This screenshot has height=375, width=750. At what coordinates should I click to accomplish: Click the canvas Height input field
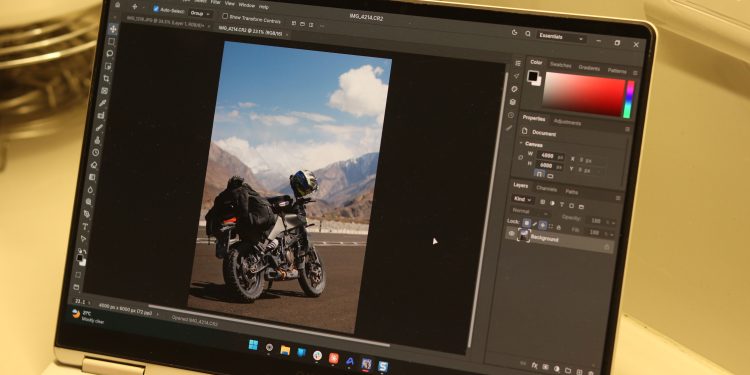coord(549,165)
